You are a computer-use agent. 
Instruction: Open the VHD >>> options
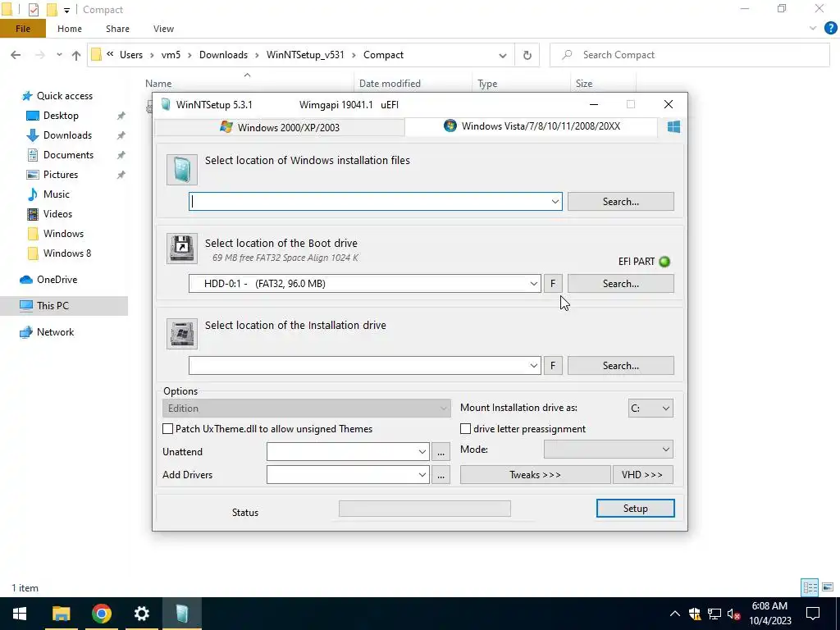642,475
